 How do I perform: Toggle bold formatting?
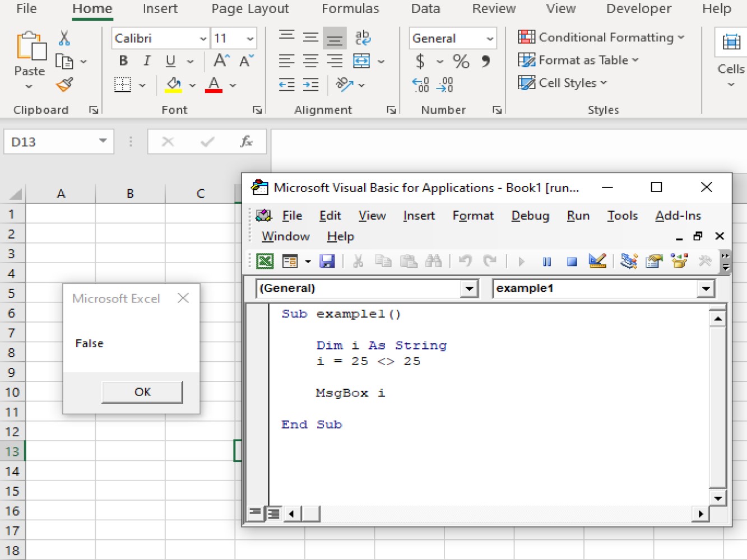123,61
